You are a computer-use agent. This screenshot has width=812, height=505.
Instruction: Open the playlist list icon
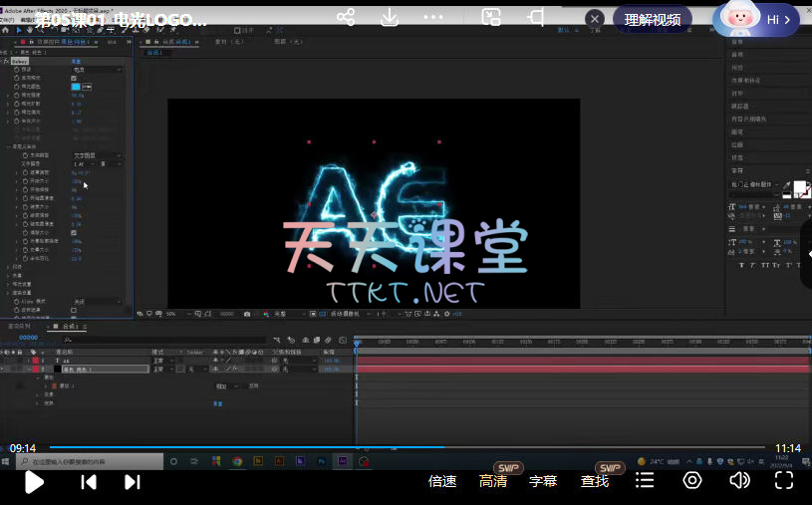(x=645, y=480)
